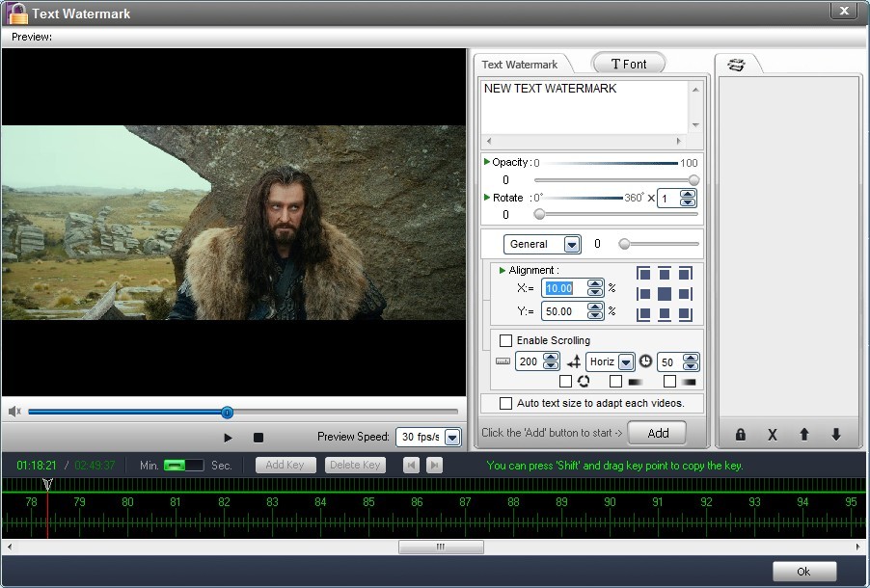Jump to next key point
The height and width of the screenshot is (588, 870).
coord(434,465)
